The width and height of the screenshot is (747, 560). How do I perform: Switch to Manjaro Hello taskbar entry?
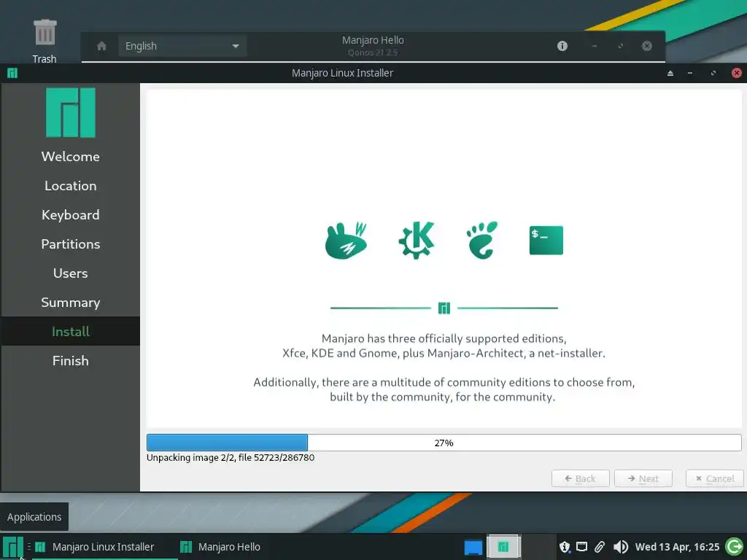coord(220,547)
